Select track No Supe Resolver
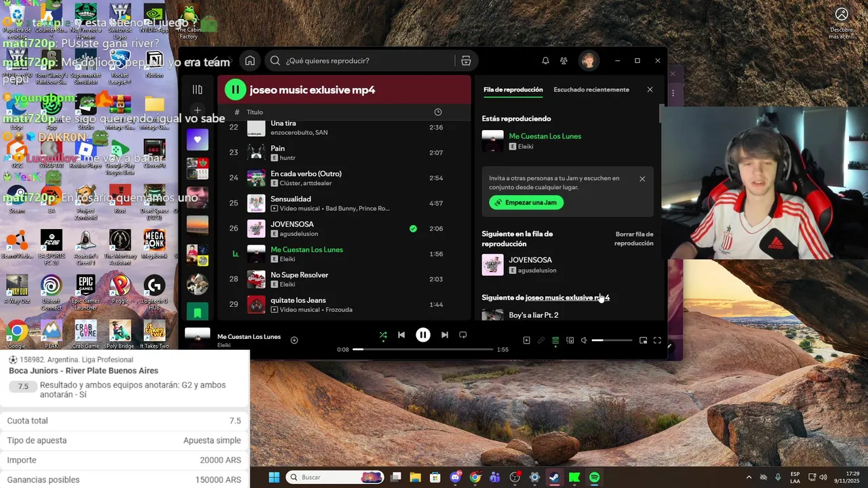The image size is (868, 488). pos(346,279)
